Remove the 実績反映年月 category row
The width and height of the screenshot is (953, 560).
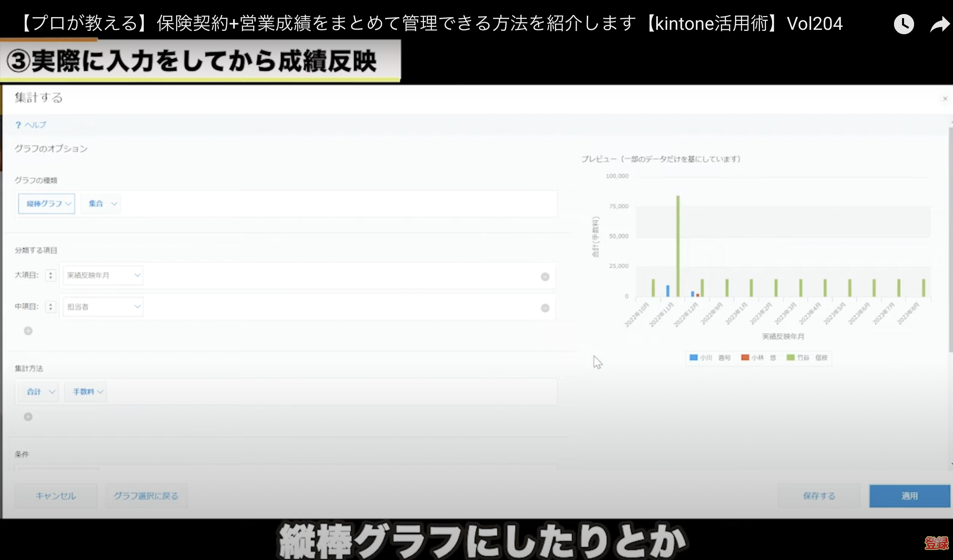click(x=545, y=277)
